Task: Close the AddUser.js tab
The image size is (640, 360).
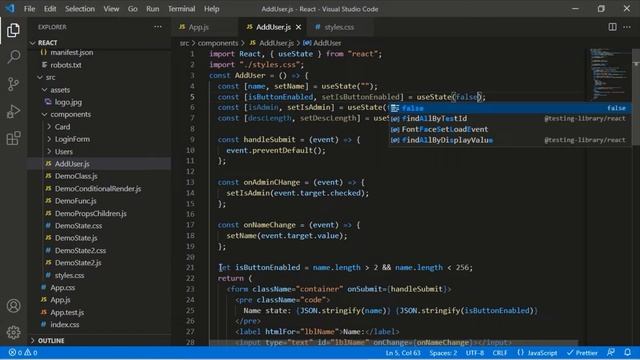Action: click(298, 27)
